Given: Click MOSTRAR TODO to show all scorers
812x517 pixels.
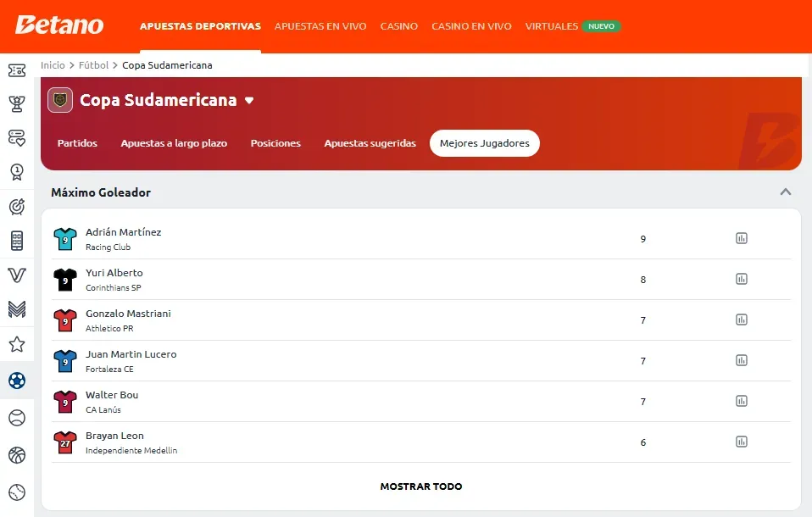Looking at the screenshot, I should tap(421, 486).
